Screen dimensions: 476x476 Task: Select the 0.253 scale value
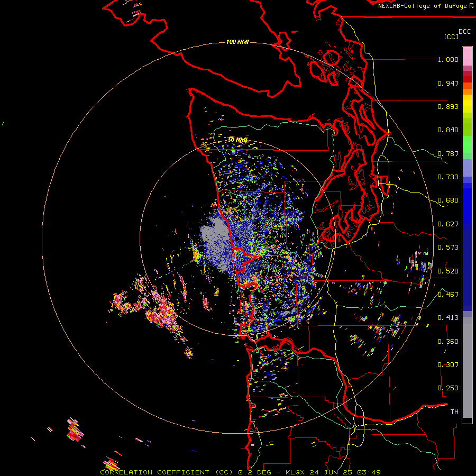[448, 388]
